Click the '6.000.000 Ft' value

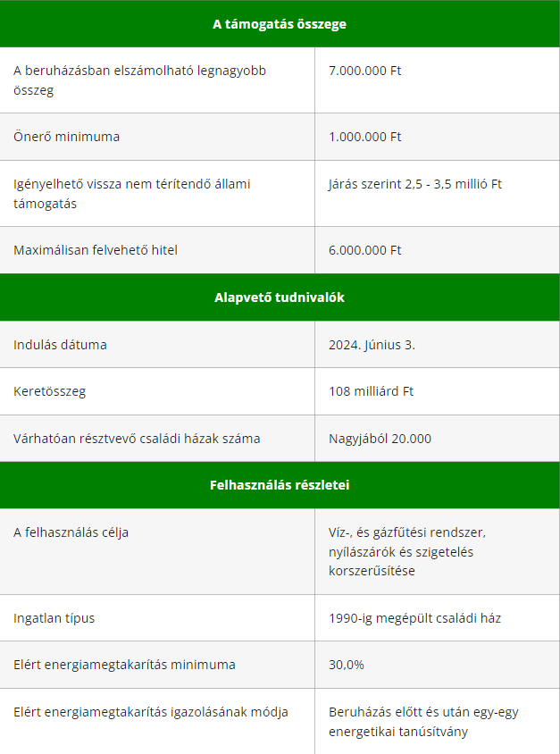[364, 250]
